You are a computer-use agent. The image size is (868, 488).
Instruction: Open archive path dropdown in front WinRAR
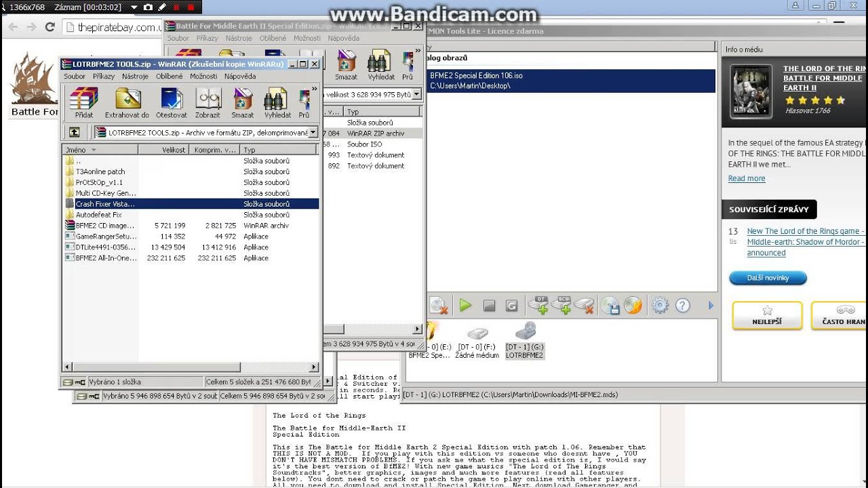coord(313,132)
